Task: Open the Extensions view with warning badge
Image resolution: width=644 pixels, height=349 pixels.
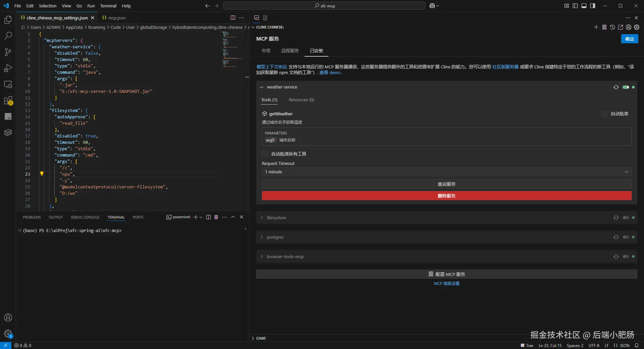Action: tap(8, 101)
